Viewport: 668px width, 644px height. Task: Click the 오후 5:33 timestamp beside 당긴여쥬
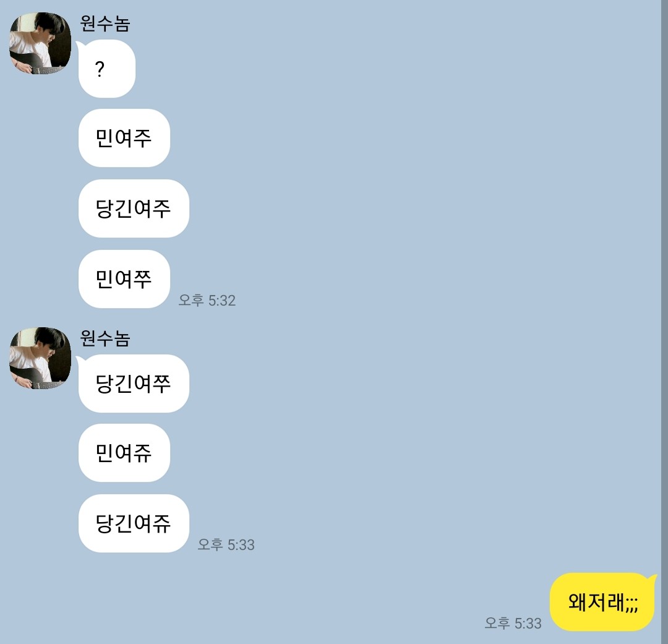226,544
